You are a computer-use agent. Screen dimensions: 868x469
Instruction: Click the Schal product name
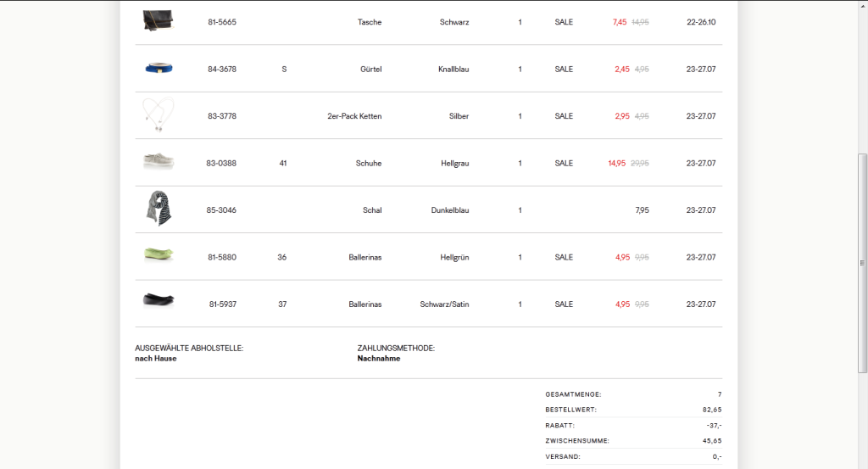tap(372, 210)
